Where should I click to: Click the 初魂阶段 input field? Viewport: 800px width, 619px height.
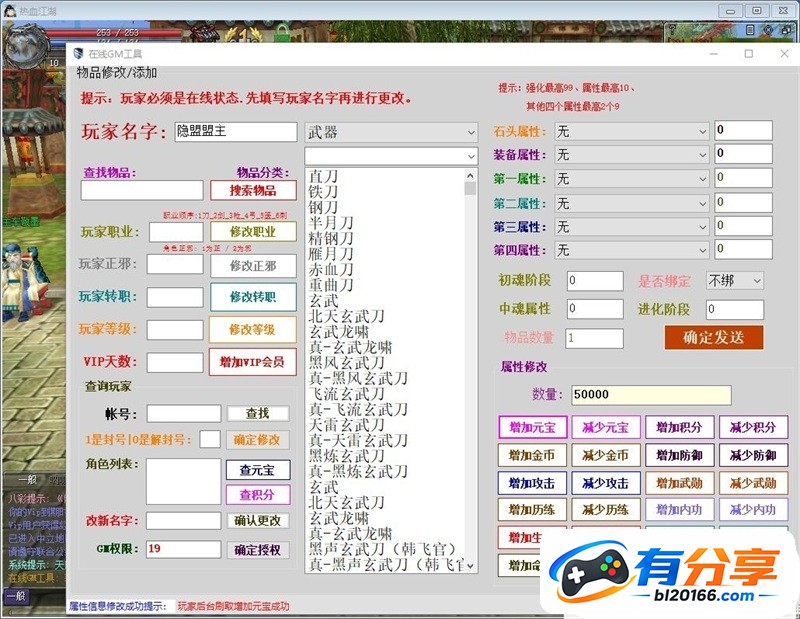(x=595, y=281)
